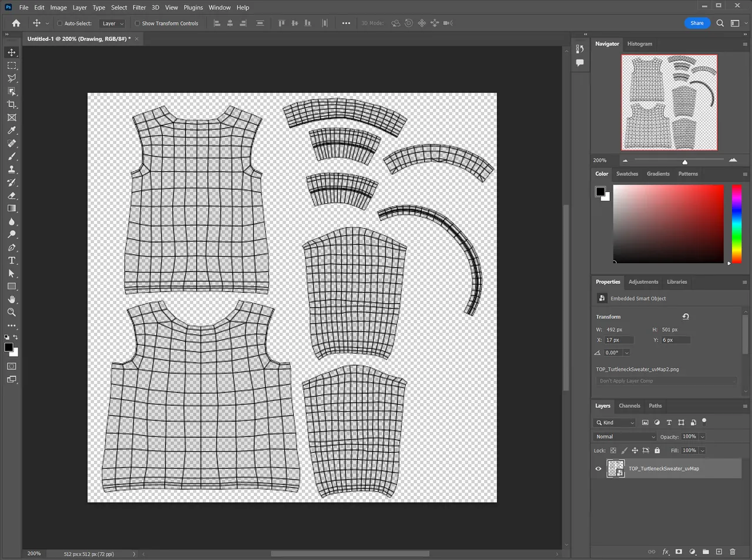The image size is (752, 560).
Task: Select the Zoom tool
Action: pos(12,312)
